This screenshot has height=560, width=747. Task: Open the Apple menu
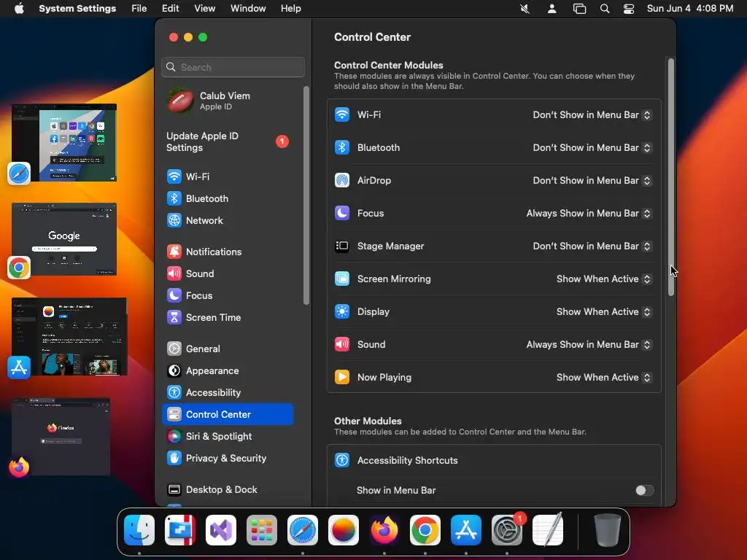point(19,9)
